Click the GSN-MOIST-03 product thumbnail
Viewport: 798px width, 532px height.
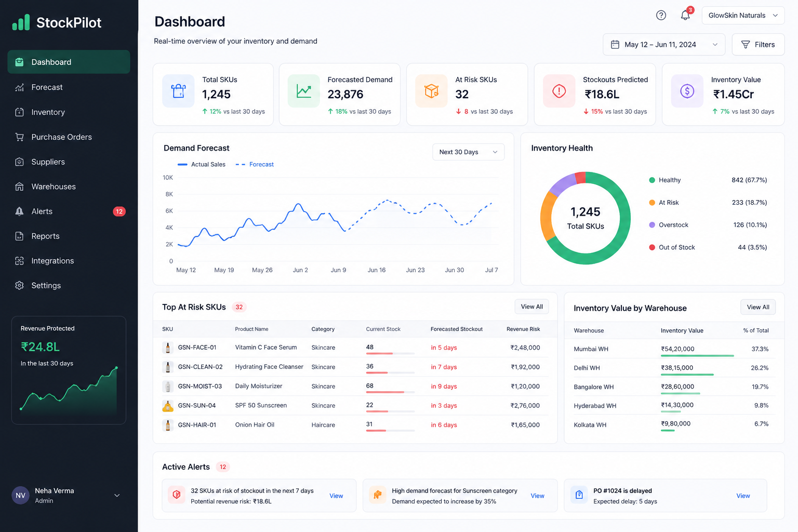click(167, 387)
